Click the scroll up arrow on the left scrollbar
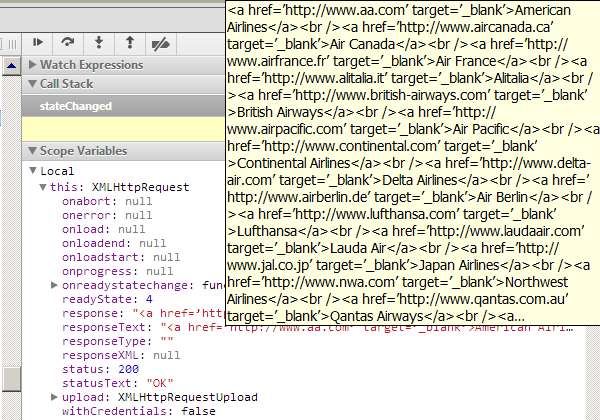This screenshot has width=600, height=420. (11, 66)
